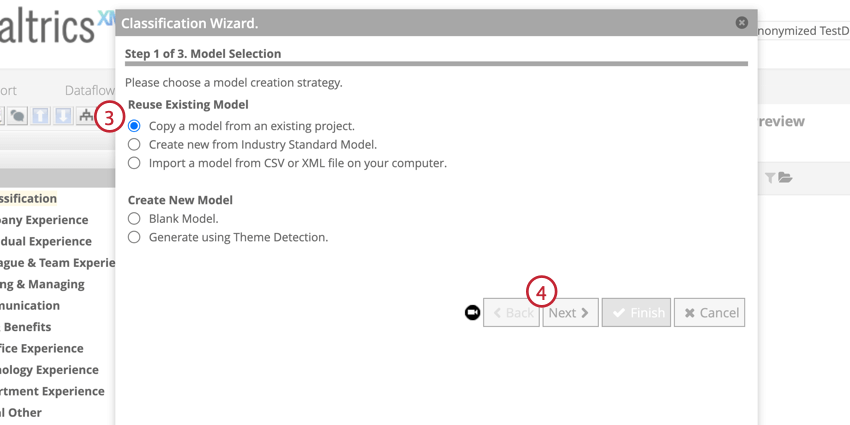Click the video camera help icon

click(472, 313)
